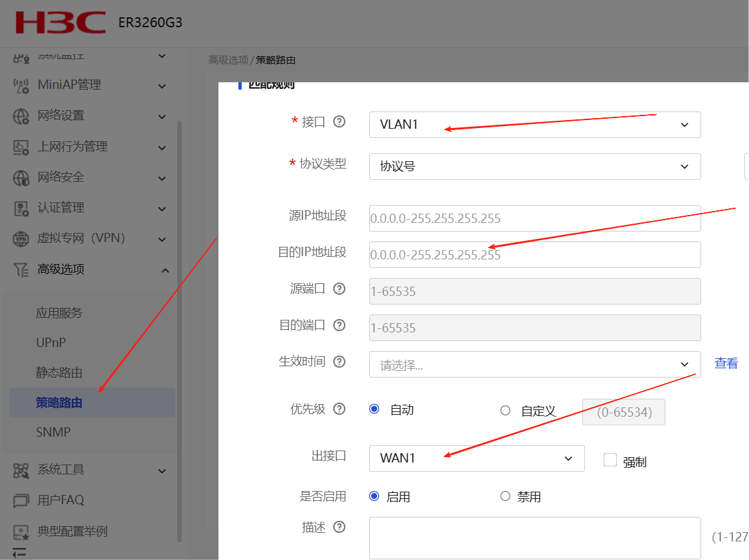Click the 高级选项 filter icon
749x560 pixels.
21,270
